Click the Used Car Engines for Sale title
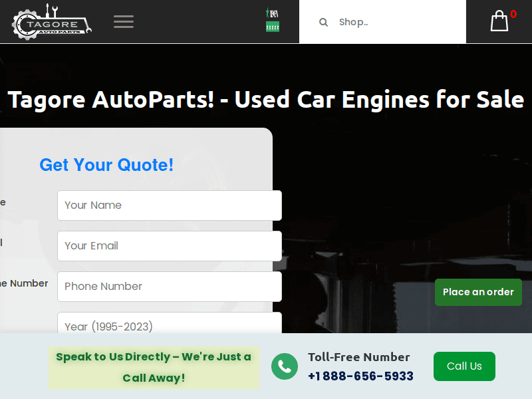The width and height of the screenshot is (532, 399). 265,100
